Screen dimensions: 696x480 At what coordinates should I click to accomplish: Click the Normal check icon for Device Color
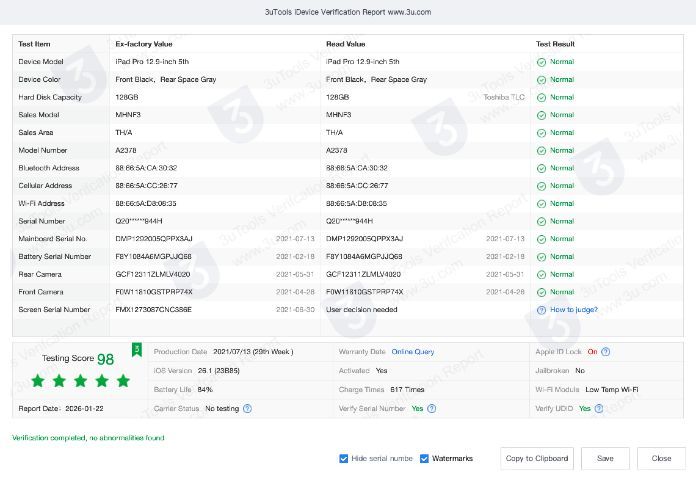(541, 80)
